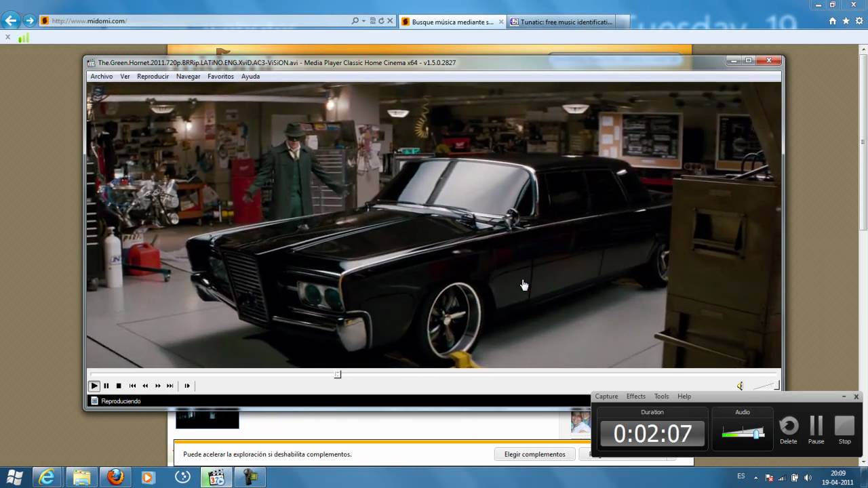Open the Windows Start menu
This screenshot has width=868, height=488.
tap(15, 477)
